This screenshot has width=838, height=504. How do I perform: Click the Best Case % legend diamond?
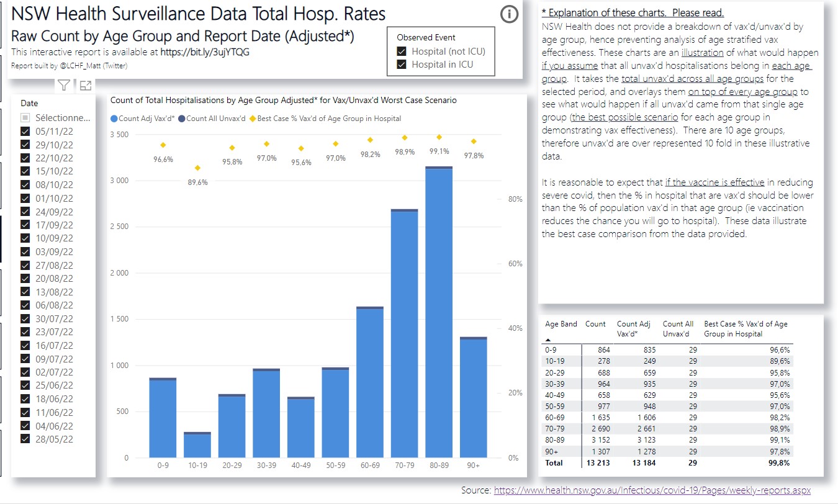coord(252,119)
